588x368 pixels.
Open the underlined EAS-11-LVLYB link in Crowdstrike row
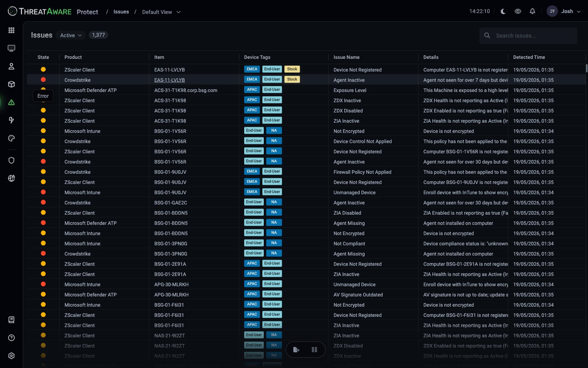pos(169,80)
